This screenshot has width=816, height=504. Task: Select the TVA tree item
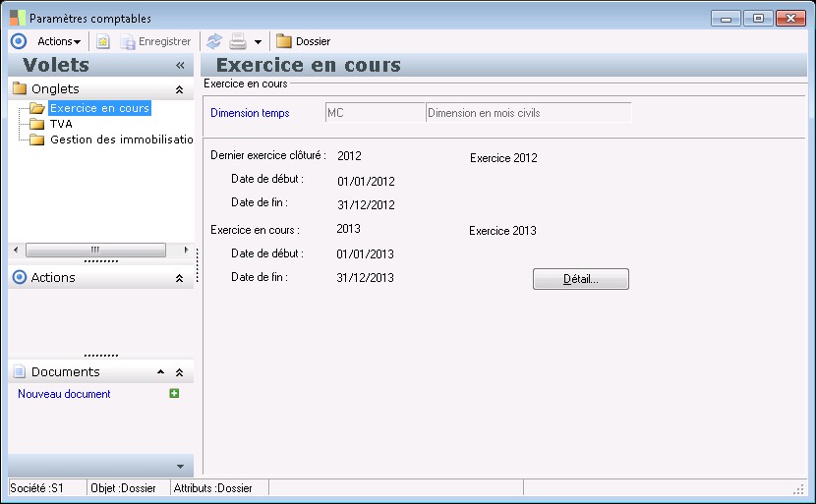tap(61, 124)
